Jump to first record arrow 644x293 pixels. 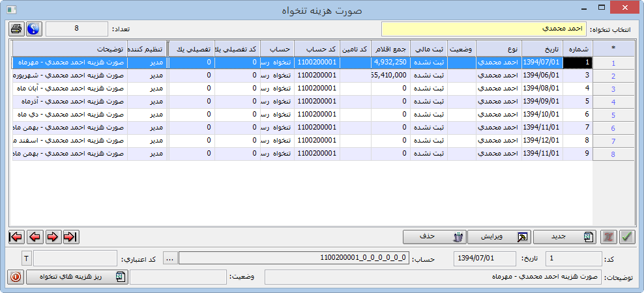tap(16, 237)
